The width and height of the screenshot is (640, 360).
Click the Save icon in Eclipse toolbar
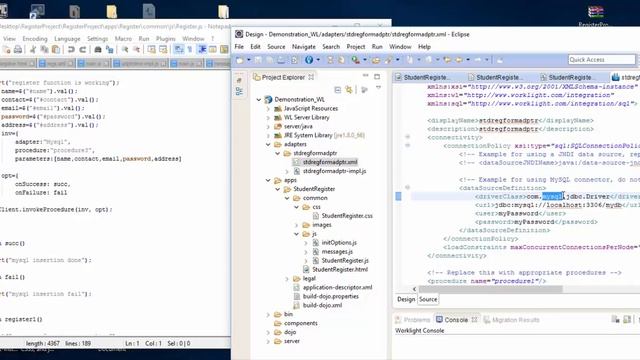(258, 60)
